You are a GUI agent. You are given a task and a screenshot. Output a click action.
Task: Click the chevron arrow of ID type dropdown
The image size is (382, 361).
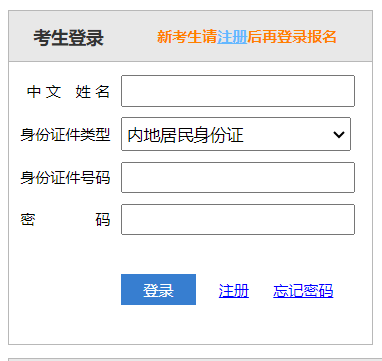click(x=339, y=134)
